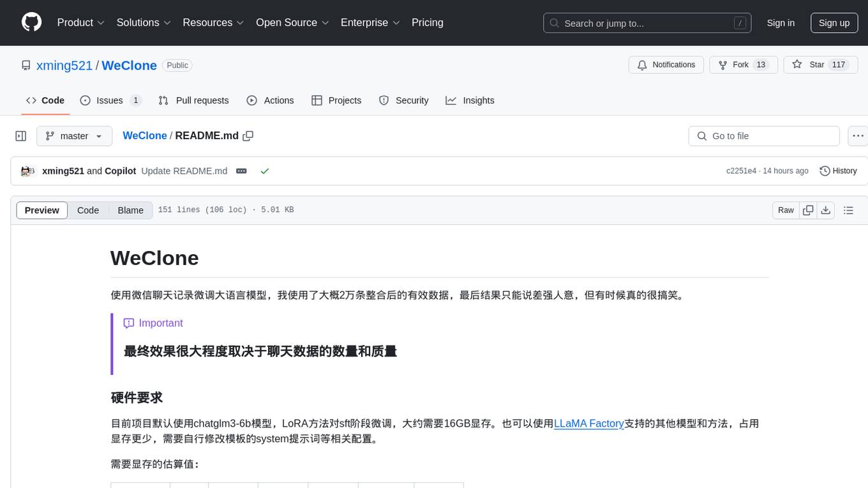Screen dimensions: 868x488
Task: Click the star count 117
Action: pyautogui.click(x=839, y=65)
